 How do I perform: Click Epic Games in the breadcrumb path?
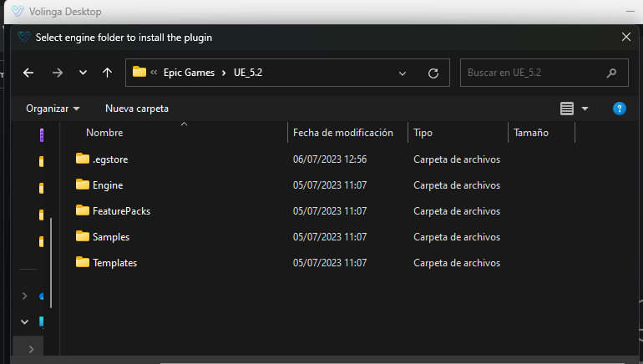point(190,73)
